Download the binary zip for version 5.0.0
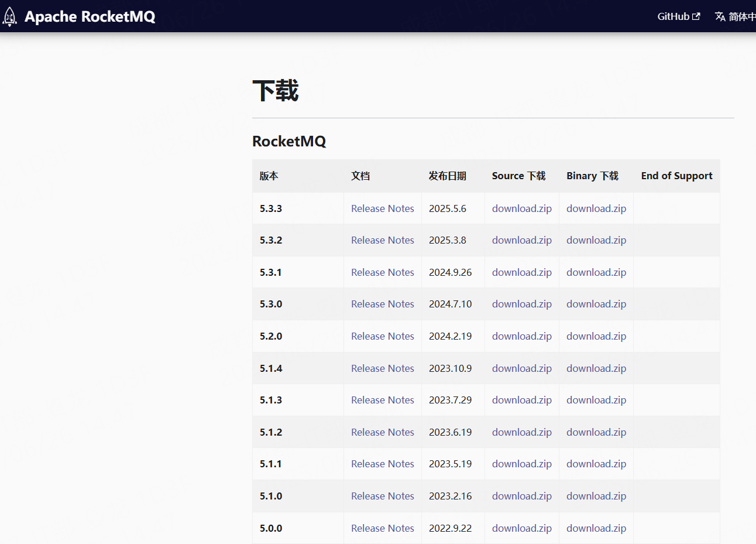The height and width of the screenshot is (544, 756). 596,528
